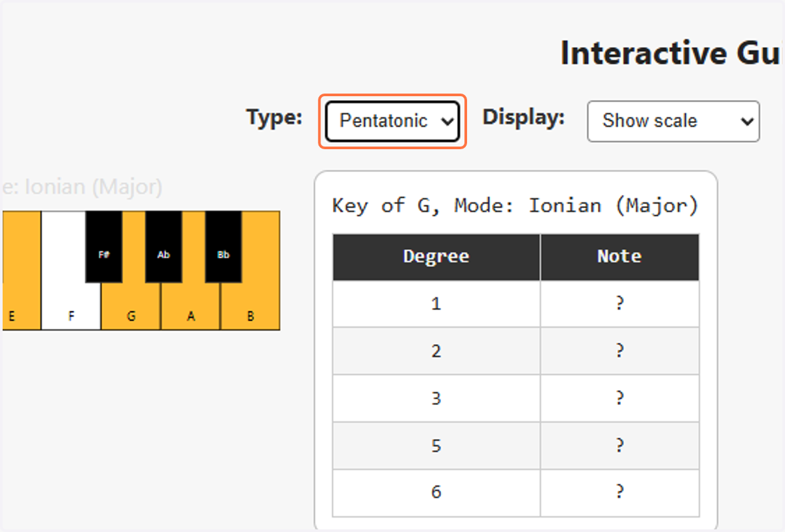785x532 pixels.
Task: Select degree 3 cell in table
Action: (436, 399)
